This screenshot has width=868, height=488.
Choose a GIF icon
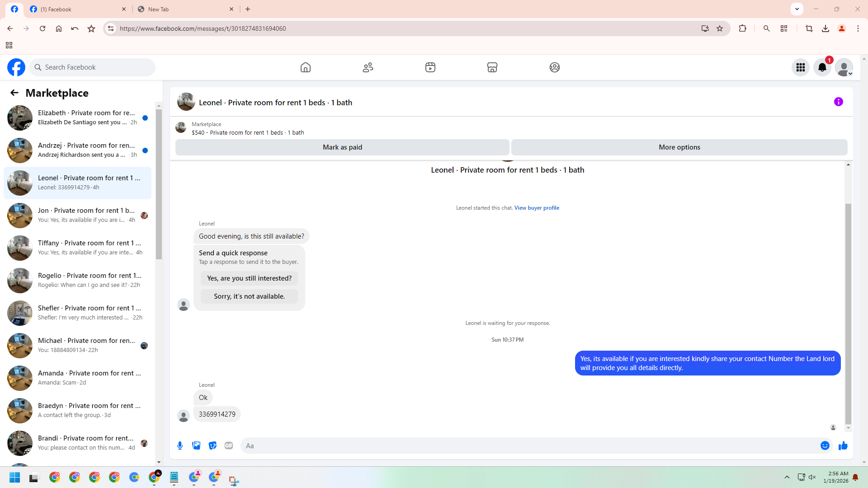pyautogui.click(x=229, y=446)
